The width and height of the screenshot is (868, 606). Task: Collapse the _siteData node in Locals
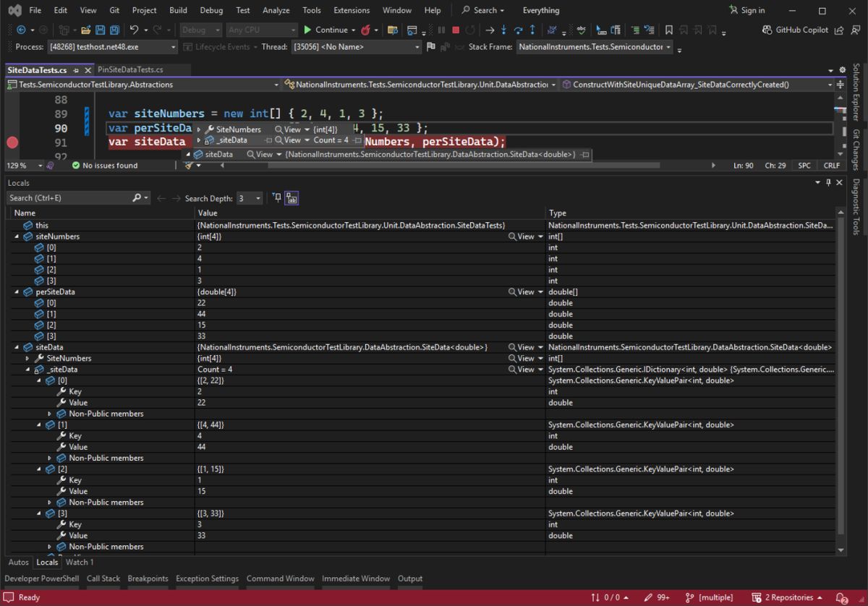(x=27, y=370)
